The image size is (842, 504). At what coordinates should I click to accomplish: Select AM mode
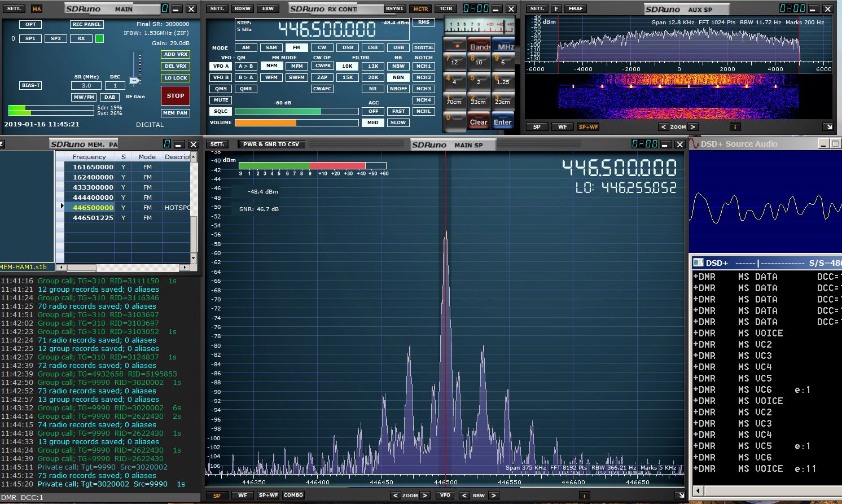coord(246,47)
